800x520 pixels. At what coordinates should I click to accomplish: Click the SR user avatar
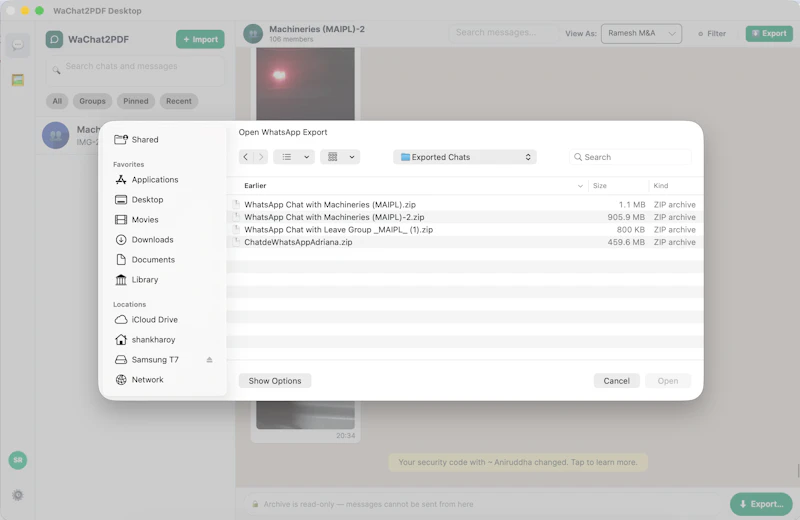[x=18, y=460]
